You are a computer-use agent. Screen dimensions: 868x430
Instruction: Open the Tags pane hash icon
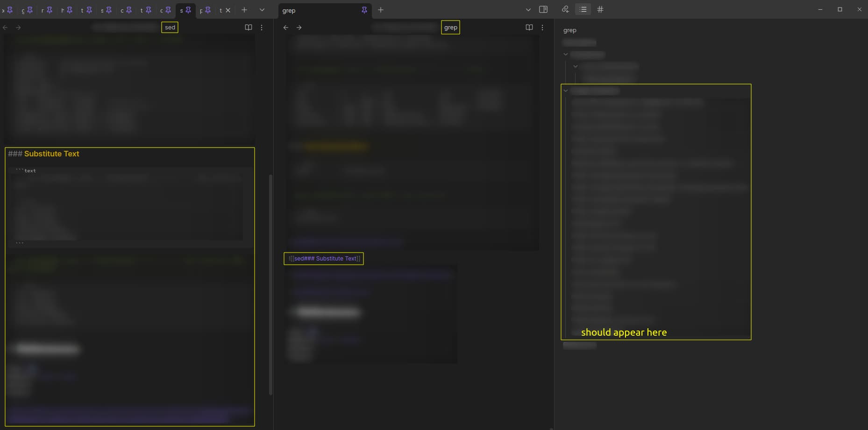[600, 9]
